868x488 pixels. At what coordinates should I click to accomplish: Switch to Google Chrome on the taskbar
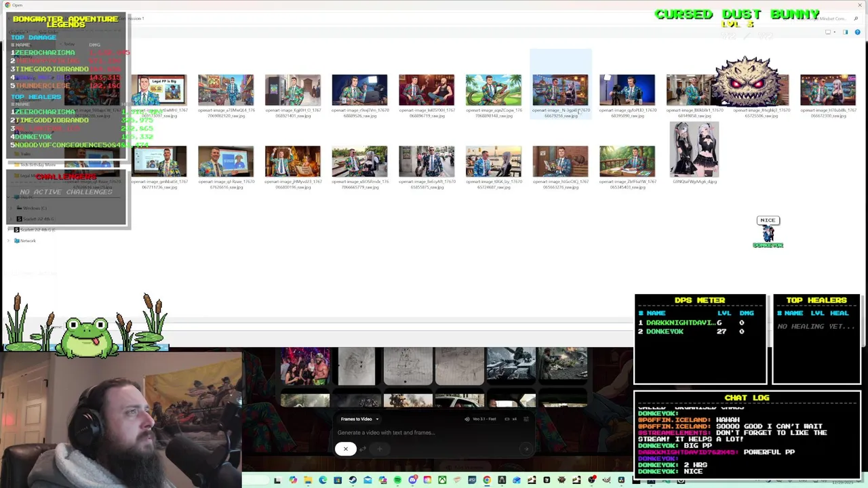click(487, 481)
